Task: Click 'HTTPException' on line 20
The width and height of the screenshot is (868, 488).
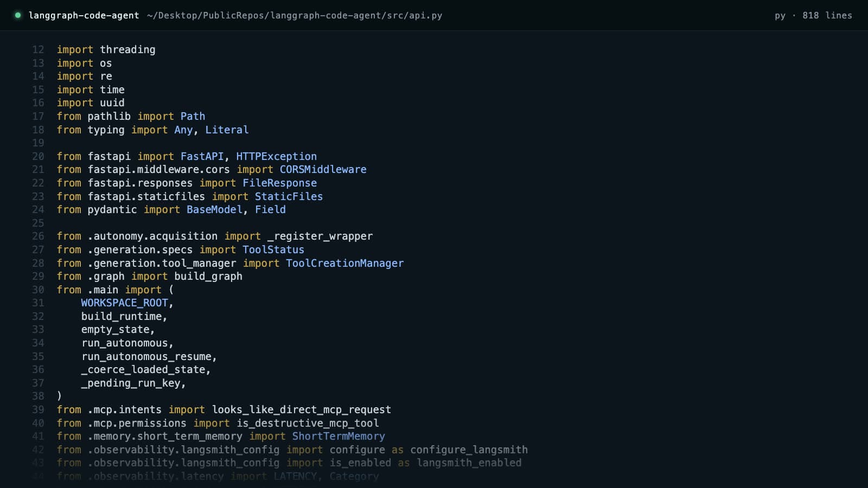Action: pos(277,156)
